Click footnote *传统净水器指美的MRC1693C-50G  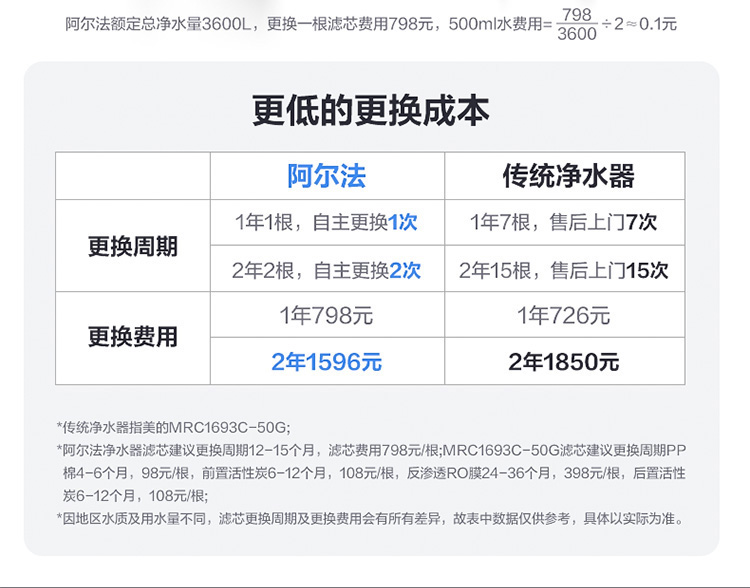(x=173, y=427)
